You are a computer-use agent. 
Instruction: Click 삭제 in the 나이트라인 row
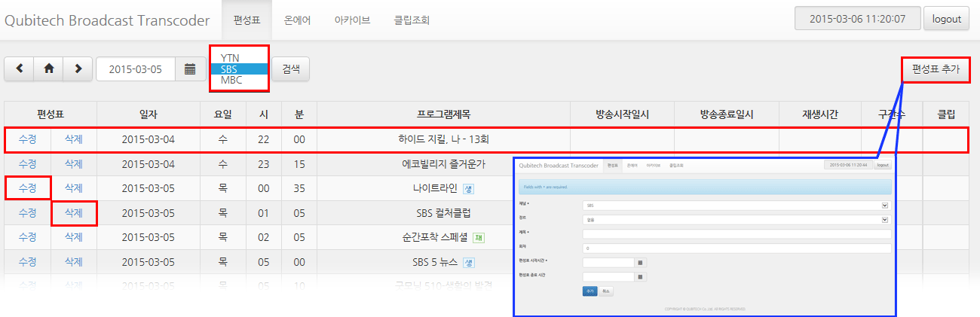pyautogui.click(x=74, y=188)
